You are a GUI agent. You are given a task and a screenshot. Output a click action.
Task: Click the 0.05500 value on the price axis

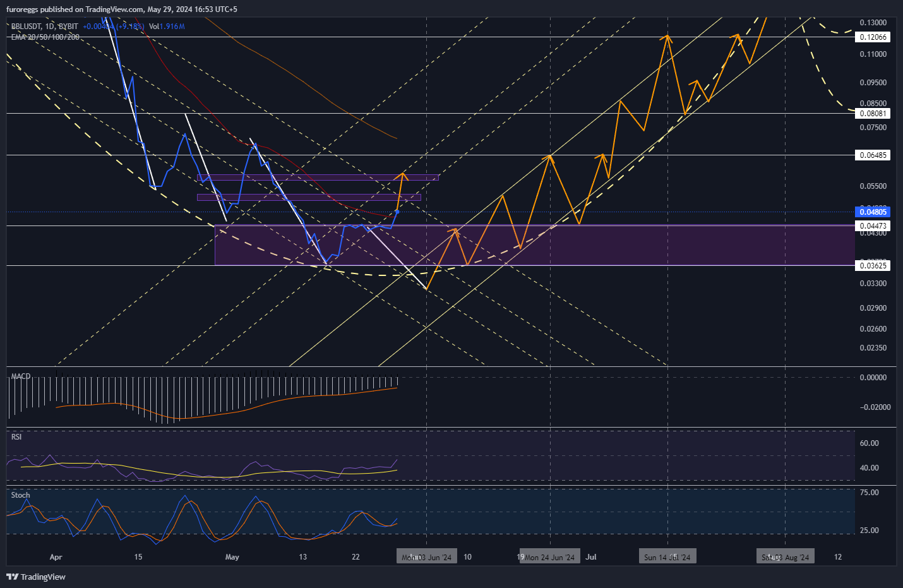point(873,186)
